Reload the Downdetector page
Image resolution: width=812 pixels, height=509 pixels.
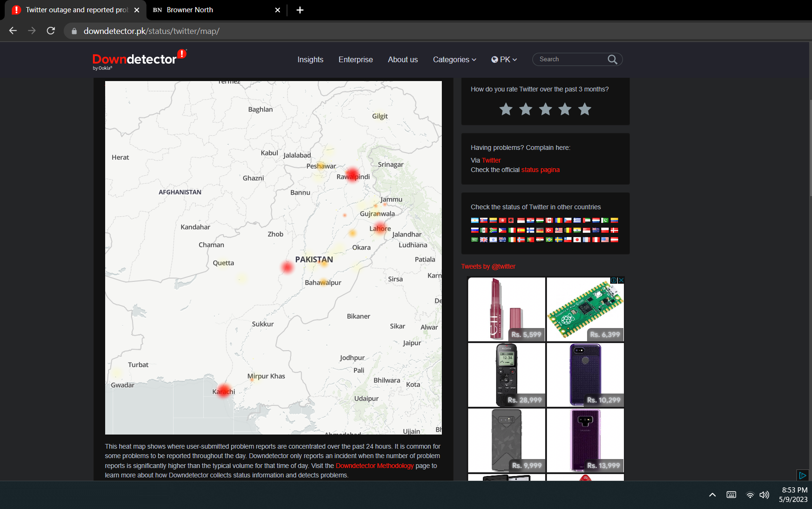(51, 31)
